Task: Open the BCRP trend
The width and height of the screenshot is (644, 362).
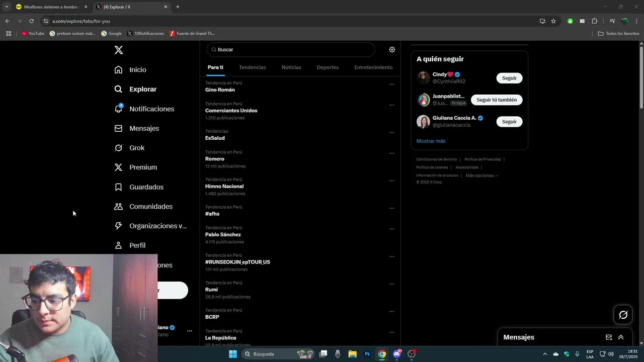Action: click(x=212, y=317)
